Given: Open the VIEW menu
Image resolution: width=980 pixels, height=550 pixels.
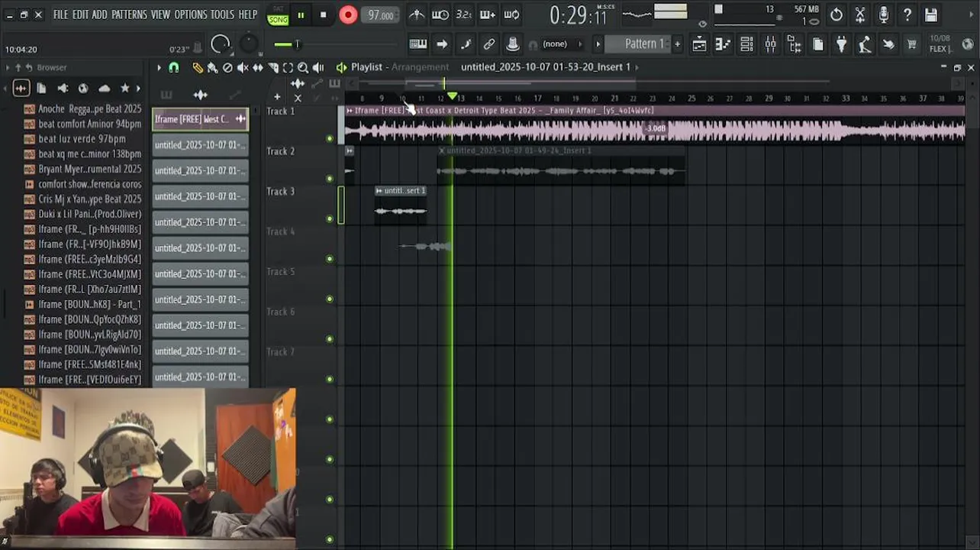Looking at the screenshot, I should pos(160,15).
